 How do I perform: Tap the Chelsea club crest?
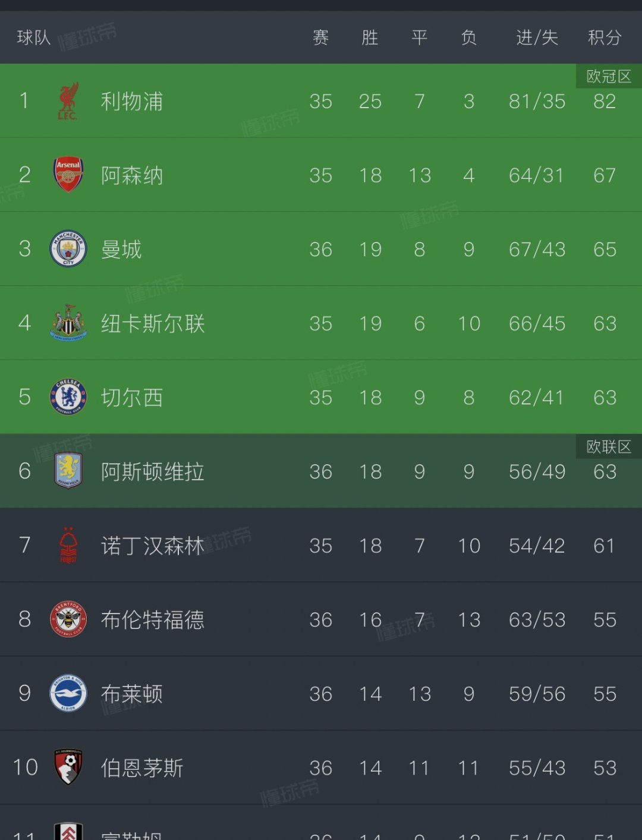coord(68,397)
